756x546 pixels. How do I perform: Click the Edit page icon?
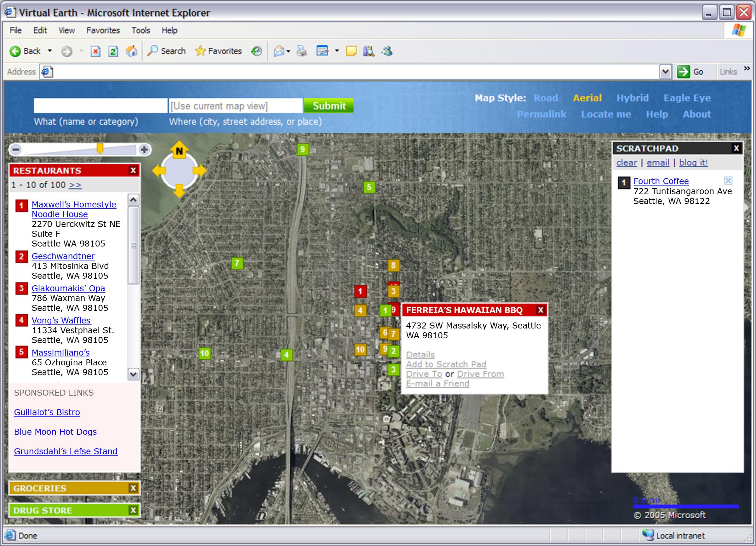322,51
